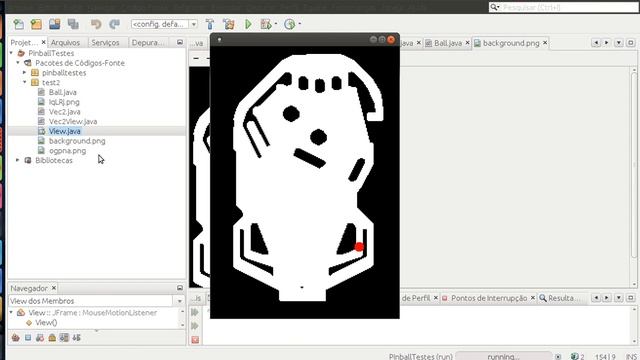Close the Ball.java editor tab
This screenshot has height=360, width=640.
click(x=467, y=42)
